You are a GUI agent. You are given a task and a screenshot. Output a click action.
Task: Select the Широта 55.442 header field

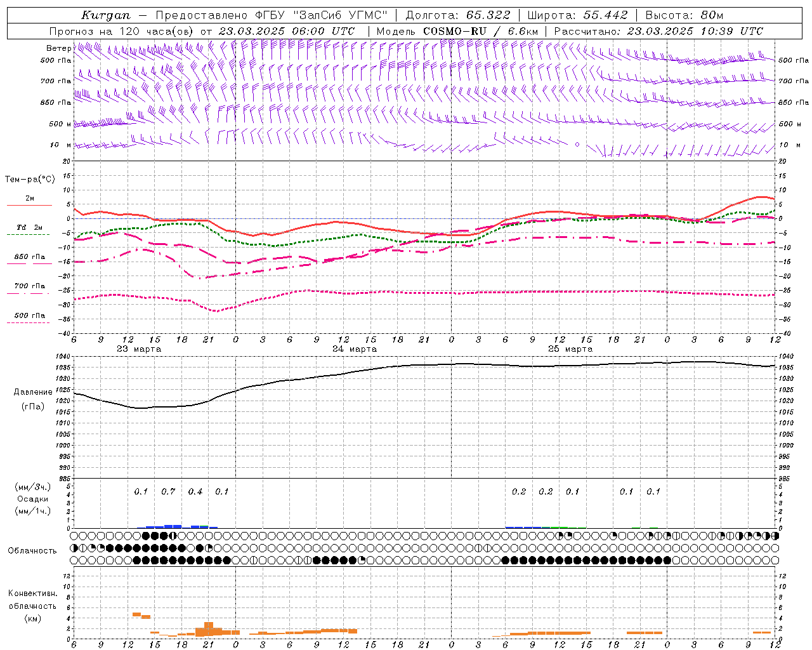click(578, 15)
